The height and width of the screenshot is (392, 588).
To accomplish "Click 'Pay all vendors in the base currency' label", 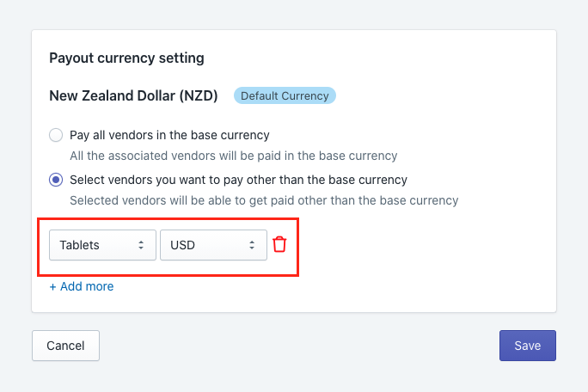I will click(169, 135).
